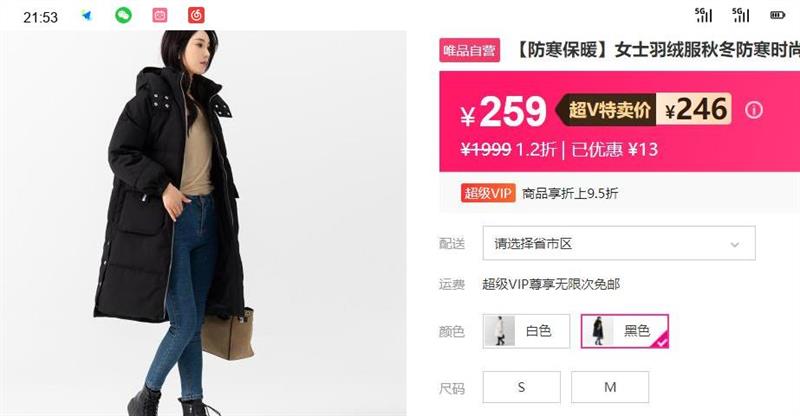
Task: Open the product title 女士羽绒服 link
Action: point(658,50)
